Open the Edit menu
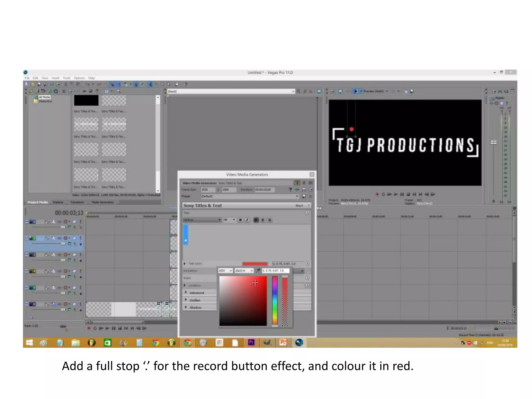532x399 pixels. (x=36, y=78)
